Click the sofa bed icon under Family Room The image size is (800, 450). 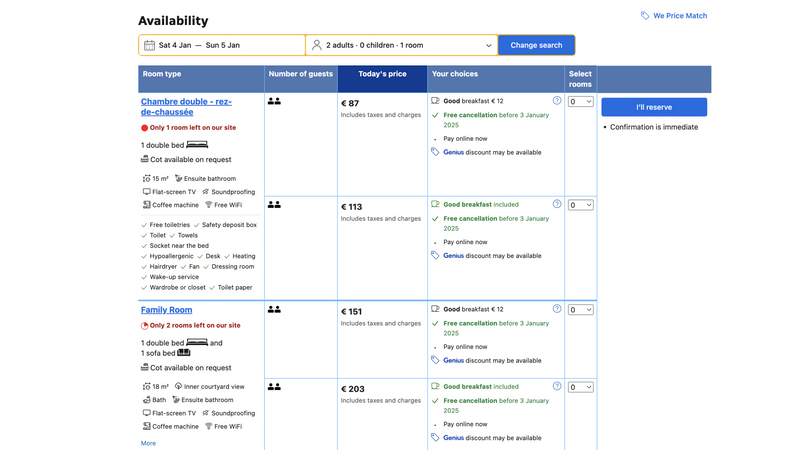click(184, 353)
